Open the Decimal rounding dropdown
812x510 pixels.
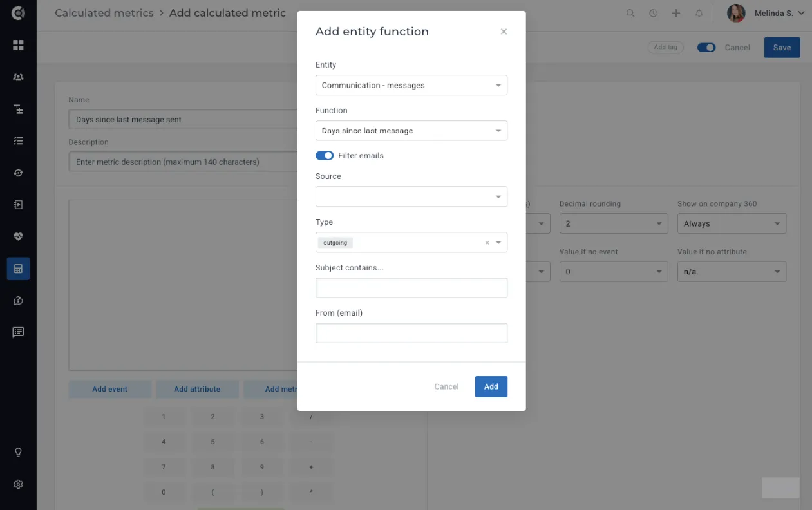pyautogui.click(x=613, y=223)
